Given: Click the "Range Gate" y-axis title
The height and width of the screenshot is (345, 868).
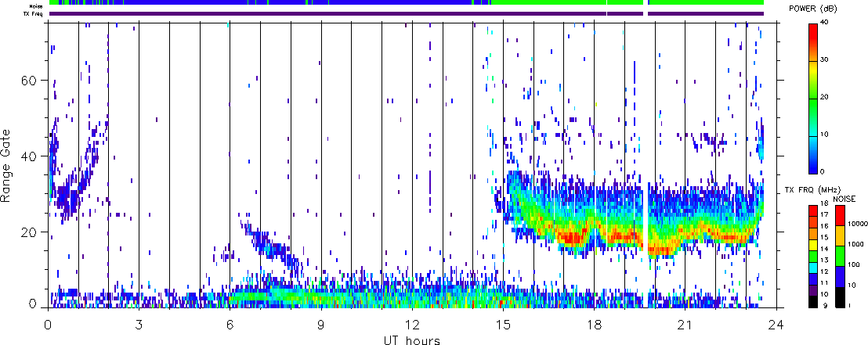Looking at the screenshot, I should [6, 165].
